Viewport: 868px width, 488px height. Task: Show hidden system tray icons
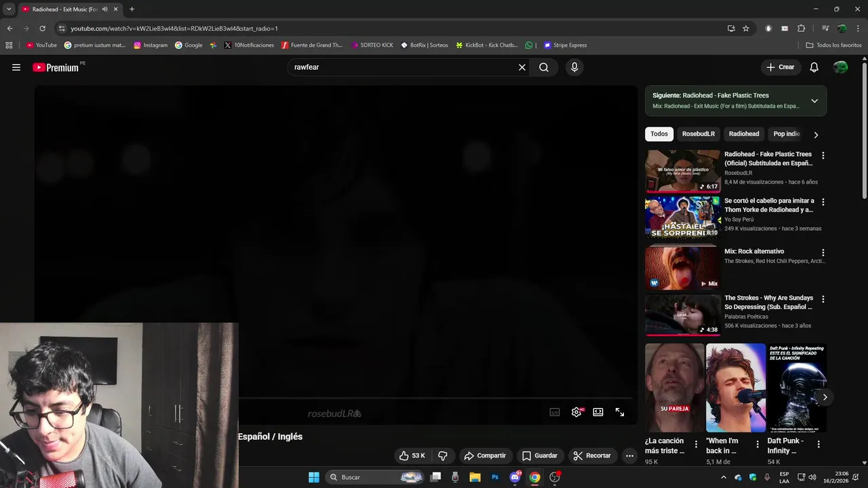tap(724, 477)
